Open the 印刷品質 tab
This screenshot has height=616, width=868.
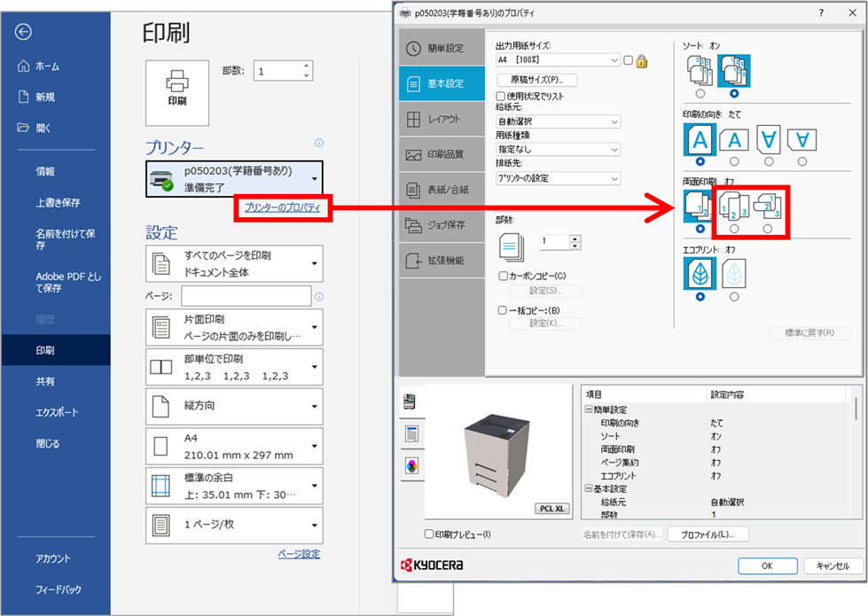point(442,154)
